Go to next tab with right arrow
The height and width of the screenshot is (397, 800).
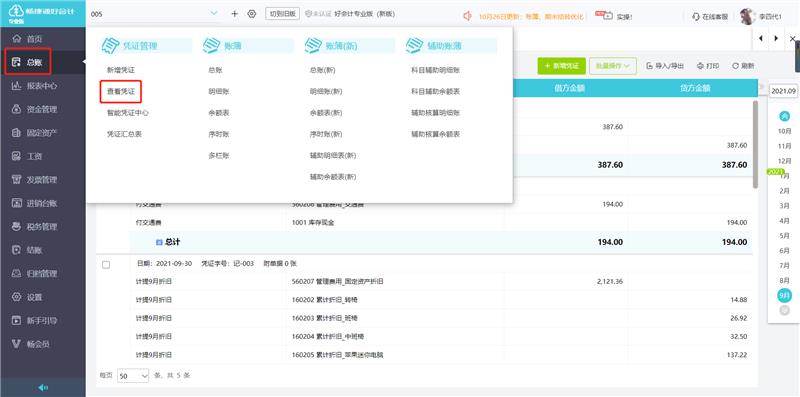[x=776, y=38]
